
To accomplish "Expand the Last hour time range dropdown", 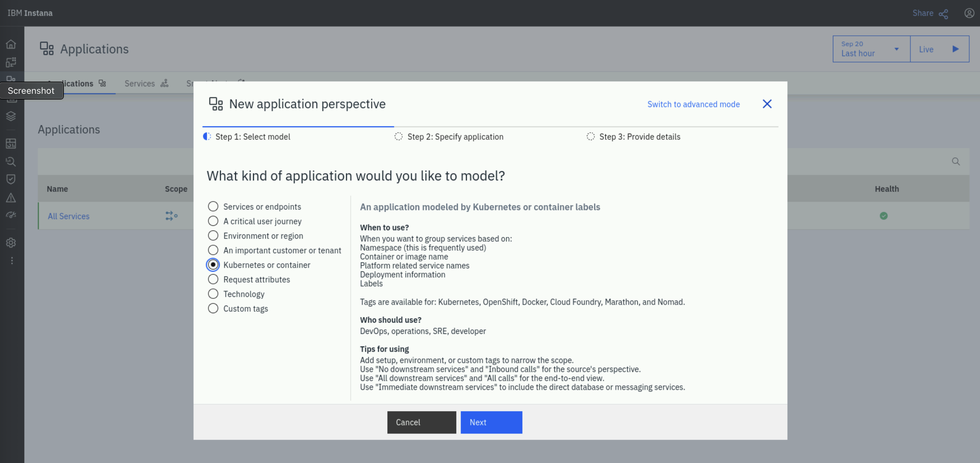I will tap(871, 49).
